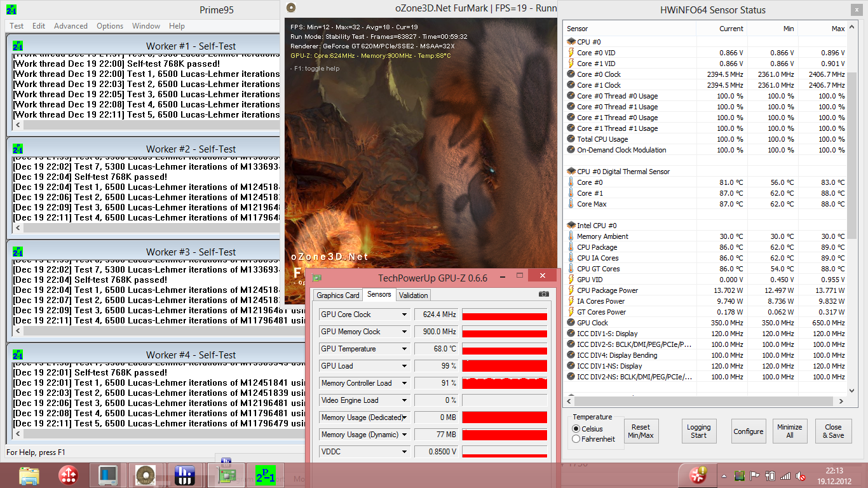The height and width of the screenshot is (488, 868).
Task: Select the CPU Package Power sensor row
Action: click(705, 290)
